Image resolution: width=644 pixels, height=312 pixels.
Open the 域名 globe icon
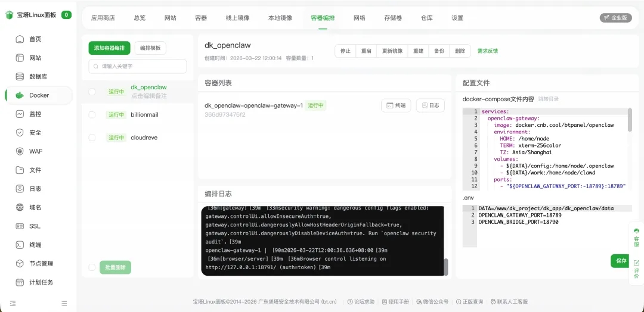[20, 207]
